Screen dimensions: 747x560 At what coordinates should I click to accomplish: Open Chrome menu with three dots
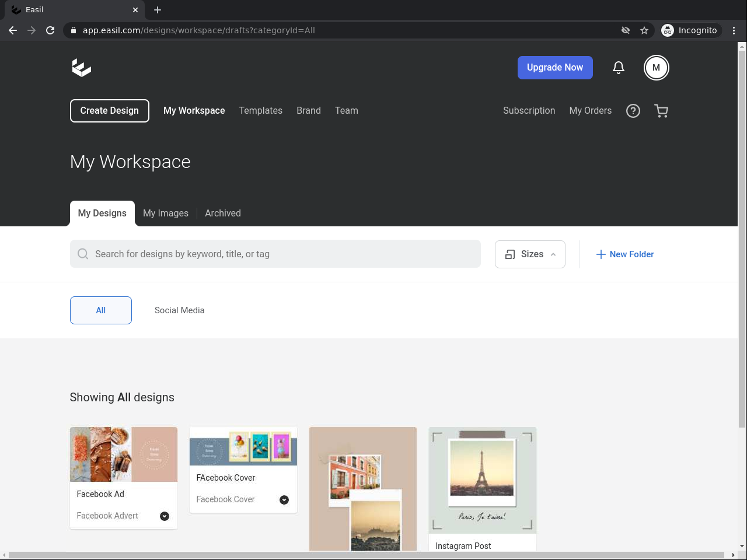734,30
